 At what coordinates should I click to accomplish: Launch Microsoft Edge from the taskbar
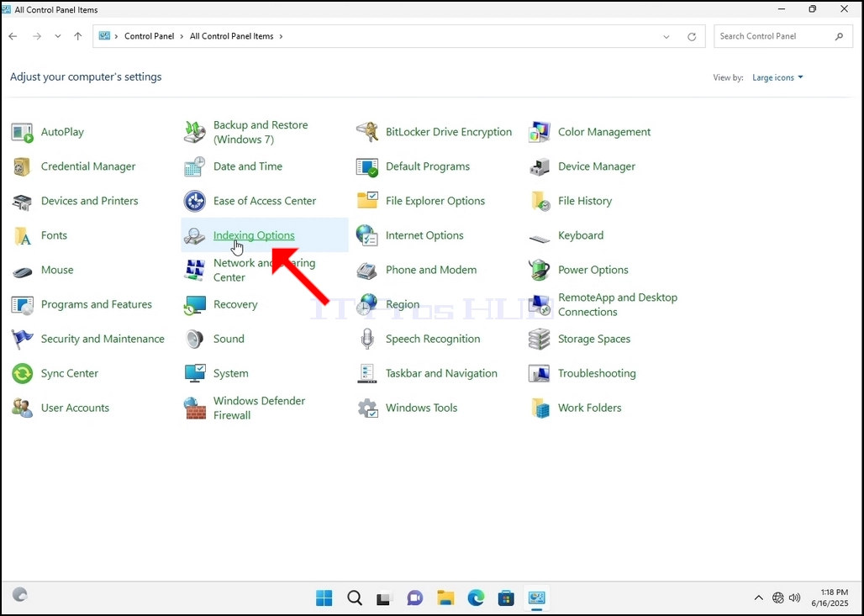coord(476,598)
